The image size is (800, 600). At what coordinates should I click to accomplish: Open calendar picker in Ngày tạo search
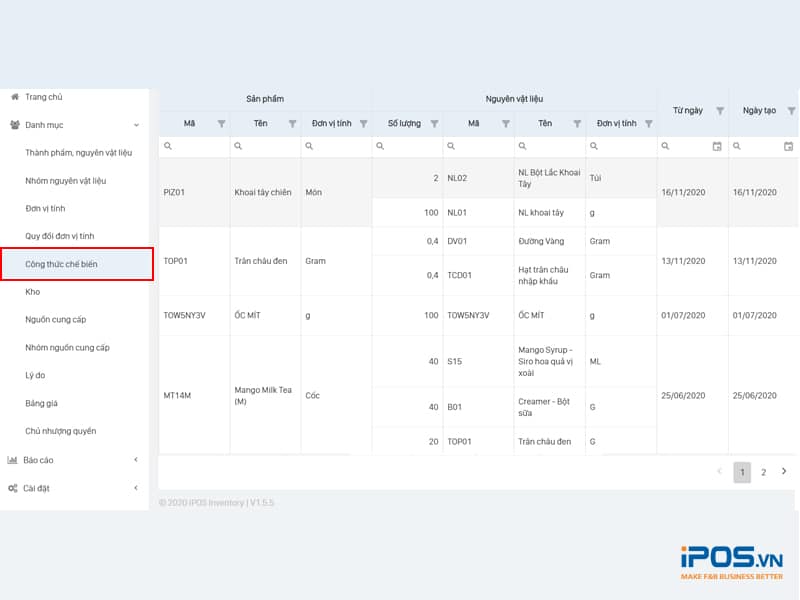pyautogui.click(x=788, y=146)
